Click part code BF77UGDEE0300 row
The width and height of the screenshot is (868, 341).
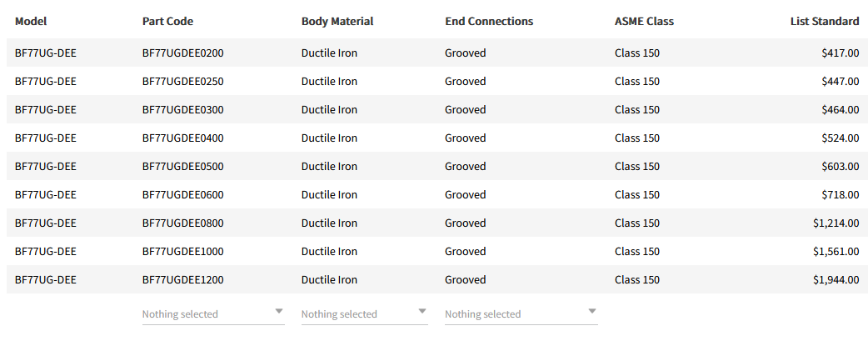click(x=182, y=110)
